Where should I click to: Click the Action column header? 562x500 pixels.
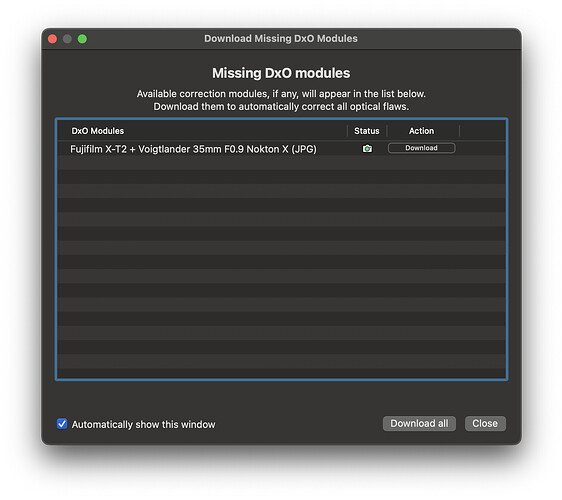422,131
